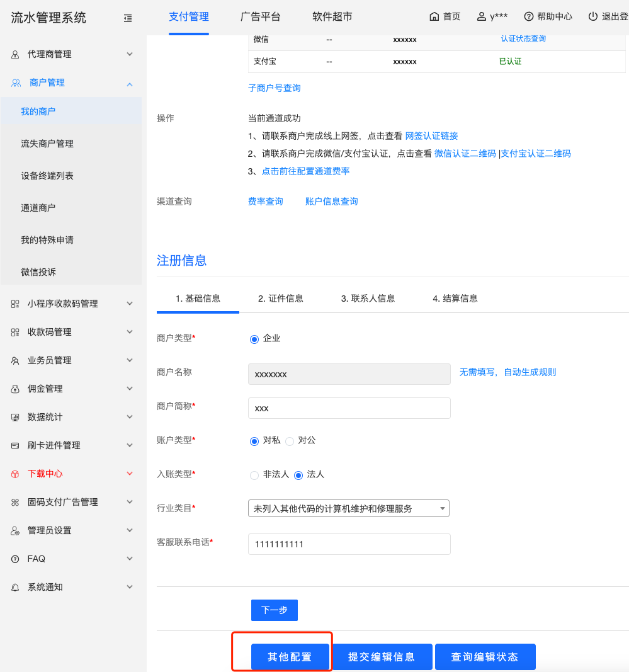Switch to 广告平台 top tab
This screenshot has width=629, height=672.
261,17
